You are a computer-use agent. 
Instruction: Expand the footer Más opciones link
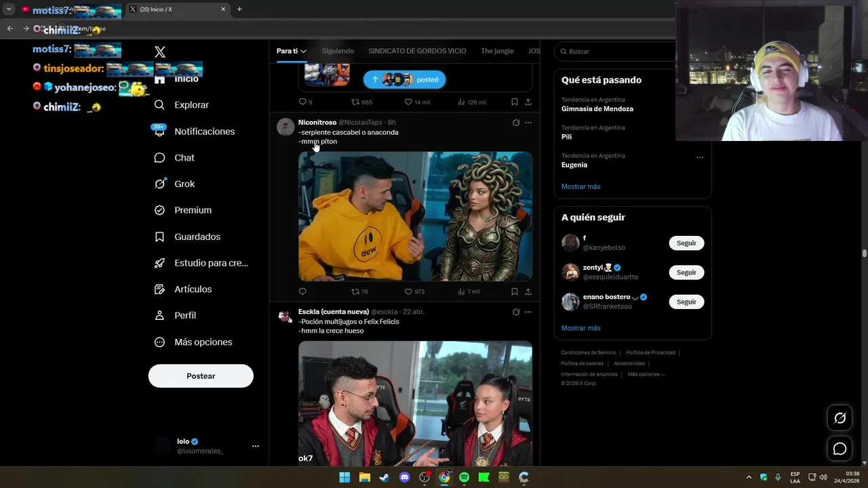point(646,374)
